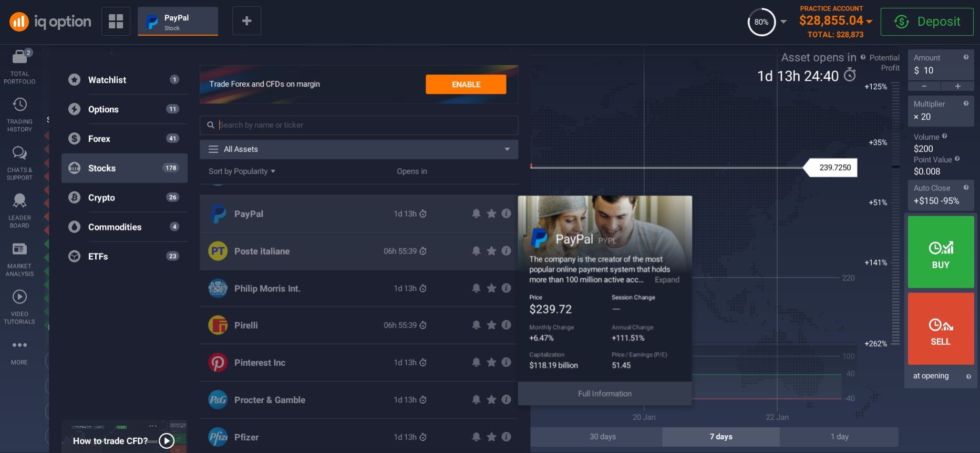The width and height of the screenshot is (980, 453).
Task: Toggle the favorite star for Philip Morris Int.
Action: click(x=491, y=288)
